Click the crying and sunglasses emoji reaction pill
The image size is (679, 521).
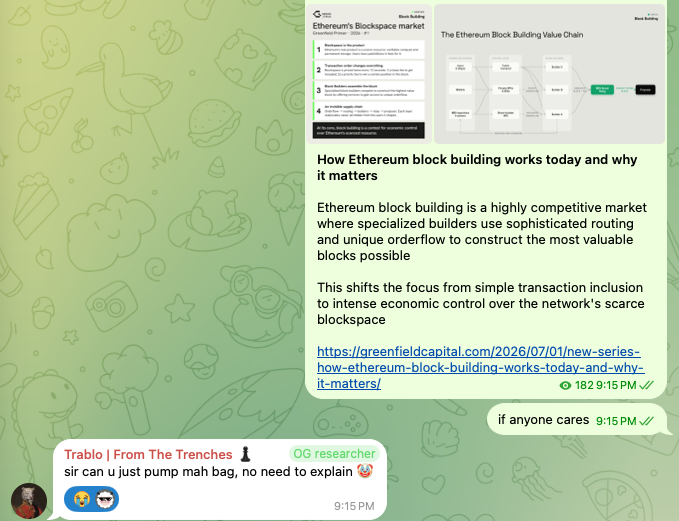pyautogui.click(x=91, y=499)
